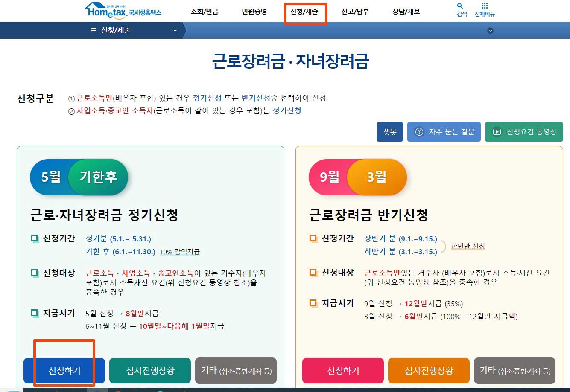This screenshot has width=570, height=392.
Task: Open the 조회/발급 menu
Action: (x=205, y=12)
